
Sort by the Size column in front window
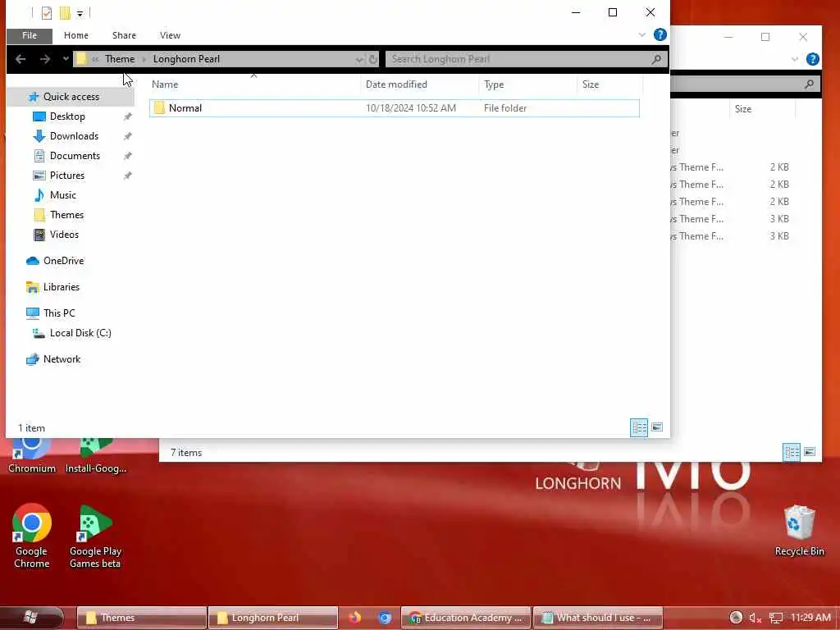pyautogui.click(x=591, y=84)
